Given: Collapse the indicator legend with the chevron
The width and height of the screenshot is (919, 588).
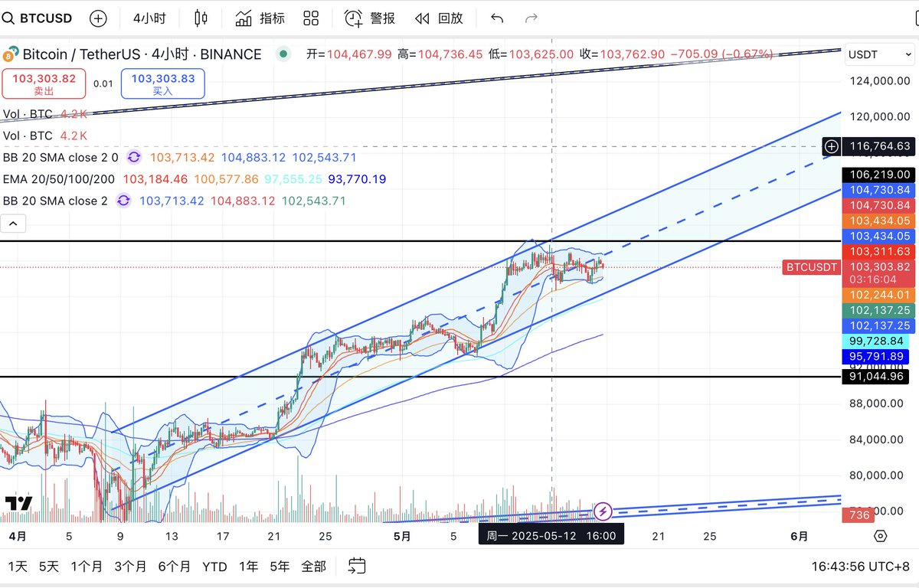Looking at the screenshot, I should tap(14, 224).
